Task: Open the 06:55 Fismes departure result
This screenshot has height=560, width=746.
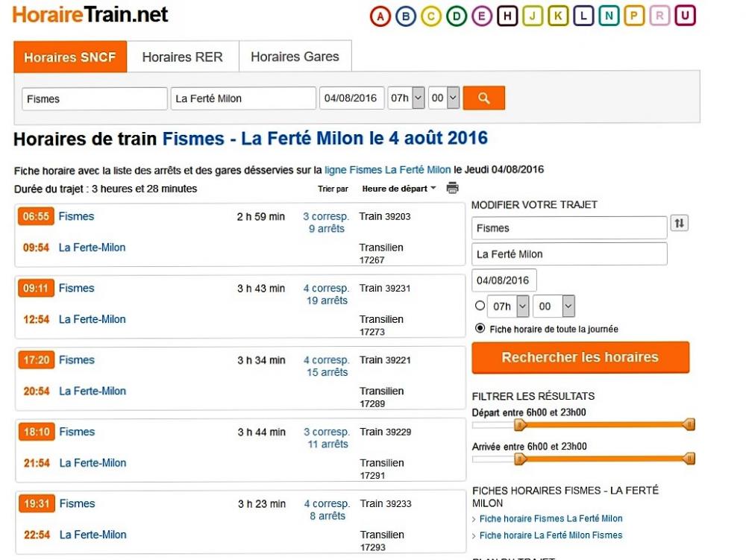Action: click(x=77, y=217)
